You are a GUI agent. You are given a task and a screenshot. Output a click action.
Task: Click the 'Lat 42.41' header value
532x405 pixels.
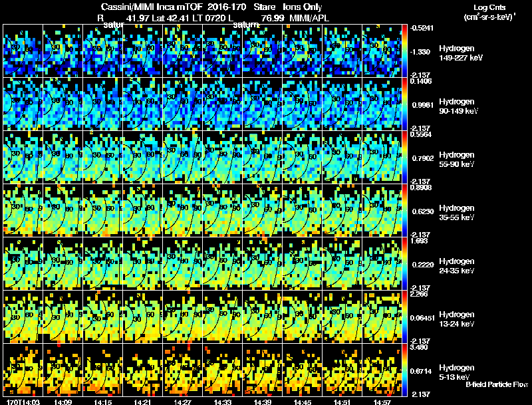coord(171,18)
